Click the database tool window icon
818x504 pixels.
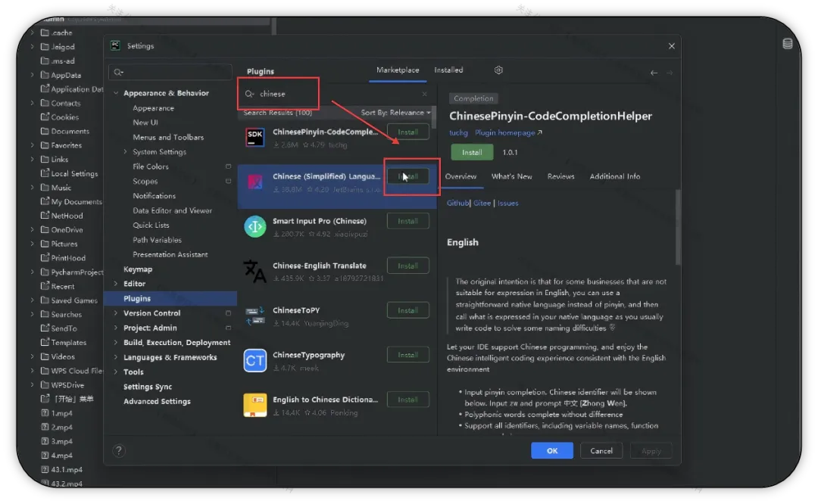788,43
